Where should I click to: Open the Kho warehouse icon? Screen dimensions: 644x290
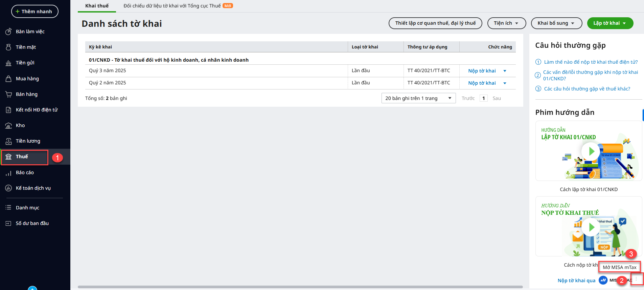(x=8, y=126)
